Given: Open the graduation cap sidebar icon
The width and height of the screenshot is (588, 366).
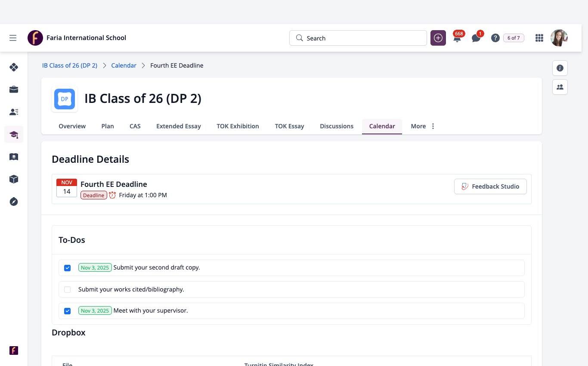Looking at the screenshot, I should pos(14,135).
